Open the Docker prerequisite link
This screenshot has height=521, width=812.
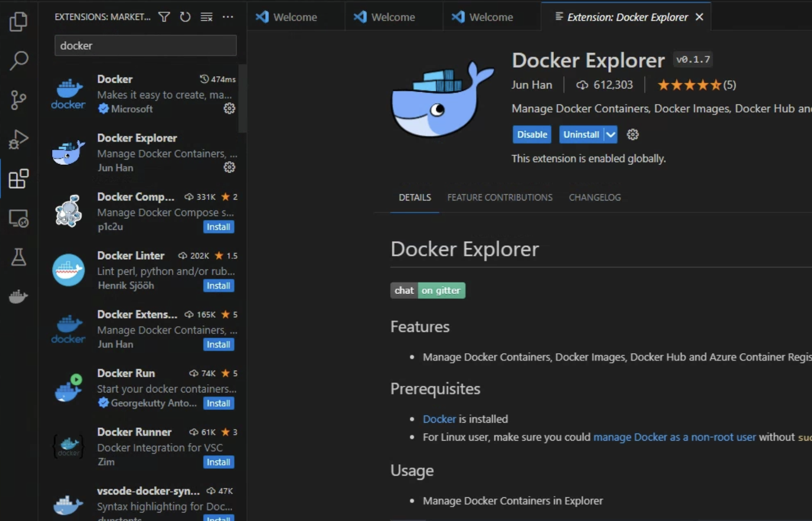pos(439,419)
